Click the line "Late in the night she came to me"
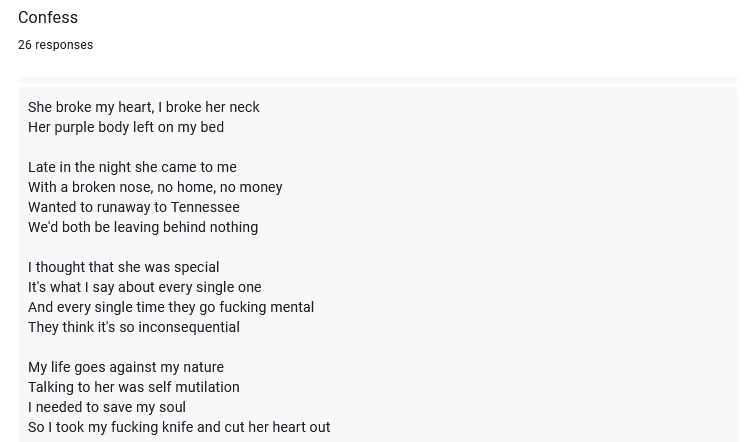Image resolution: width=745 pixels, height=442 pixels. coord(132,167)
